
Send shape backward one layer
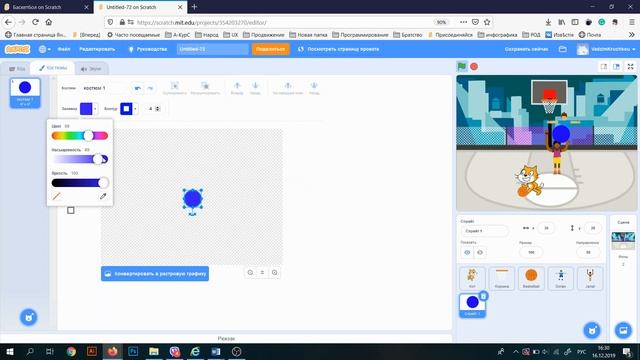tap(255, 88)
